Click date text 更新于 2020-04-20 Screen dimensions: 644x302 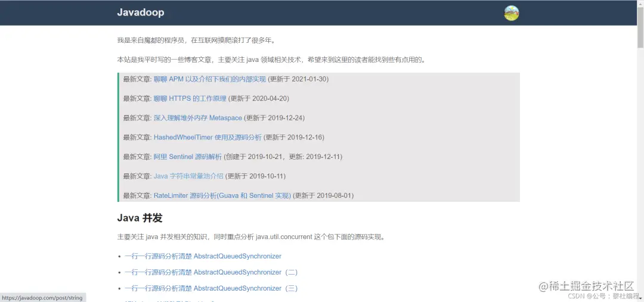tap(259, 98)
